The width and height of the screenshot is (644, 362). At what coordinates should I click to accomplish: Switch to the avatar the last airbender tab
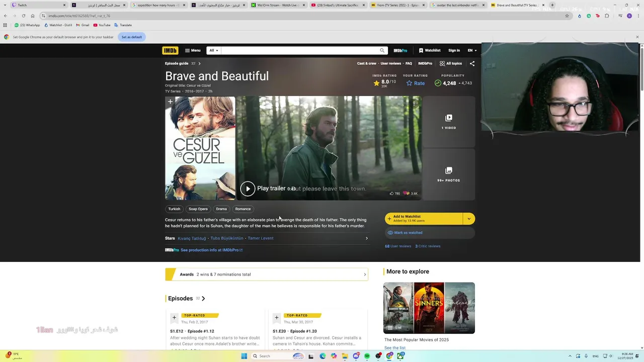457,5
